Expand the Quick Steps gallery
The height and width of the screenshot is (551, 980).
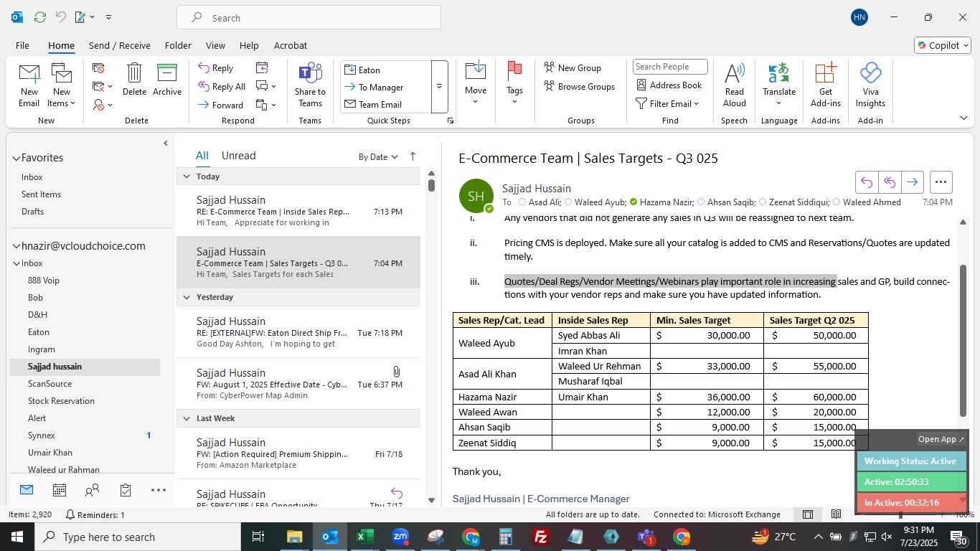pyautogui.click(x=439, y=87)
